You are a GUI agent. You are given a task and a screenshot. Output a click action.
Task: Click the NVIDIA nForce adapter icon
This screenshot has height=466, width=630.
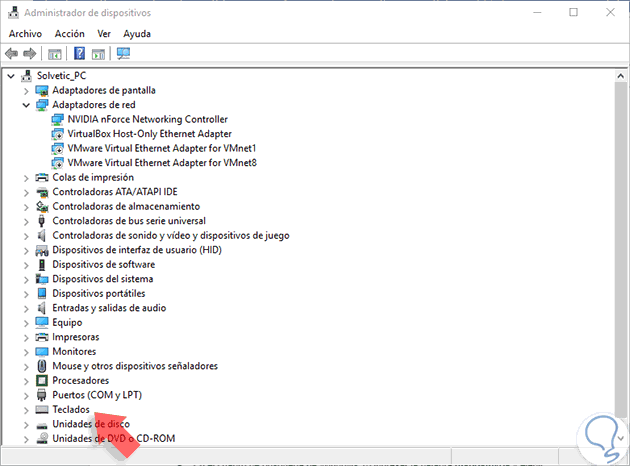[57, 119]
